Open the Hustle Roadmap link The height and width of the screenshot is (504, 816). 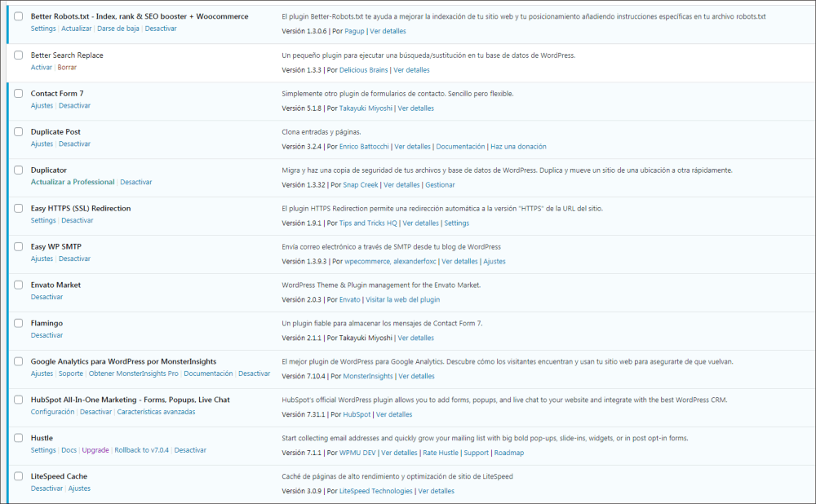509,453
